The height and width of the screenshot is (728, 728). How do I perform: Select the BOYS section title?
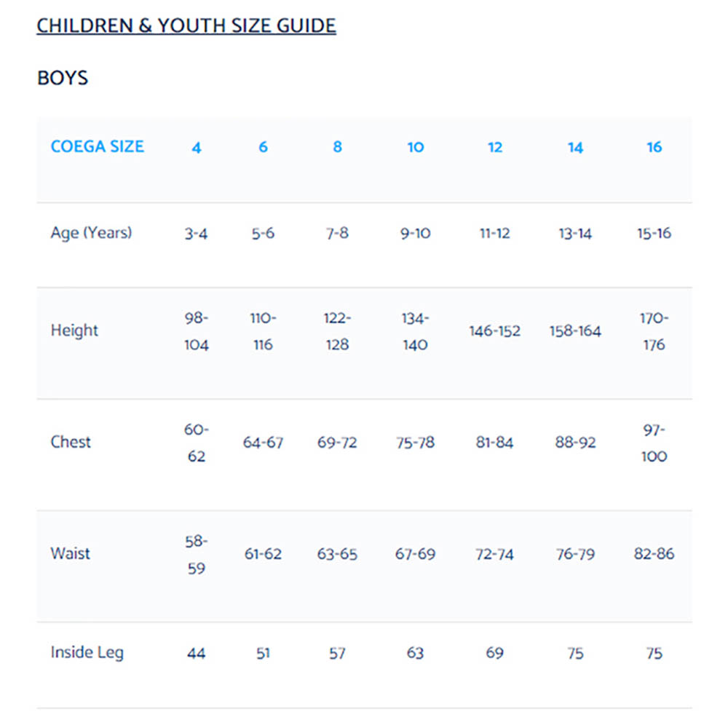[x=62, y=78]
